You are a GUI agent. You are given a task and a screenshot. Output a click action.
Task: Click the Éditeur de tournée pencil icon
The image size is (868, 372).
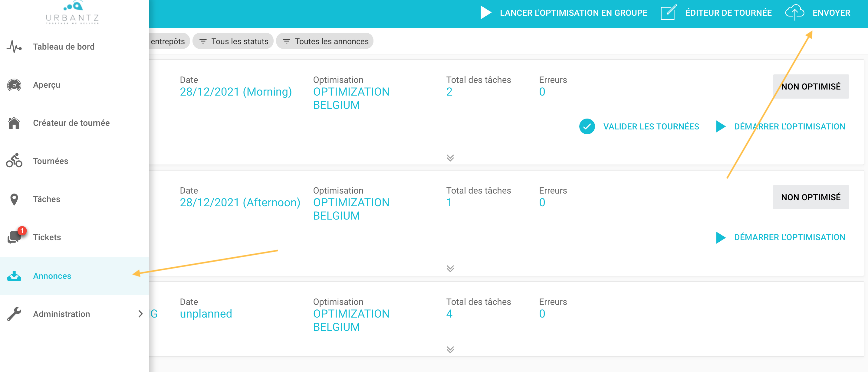click(669, 12)
